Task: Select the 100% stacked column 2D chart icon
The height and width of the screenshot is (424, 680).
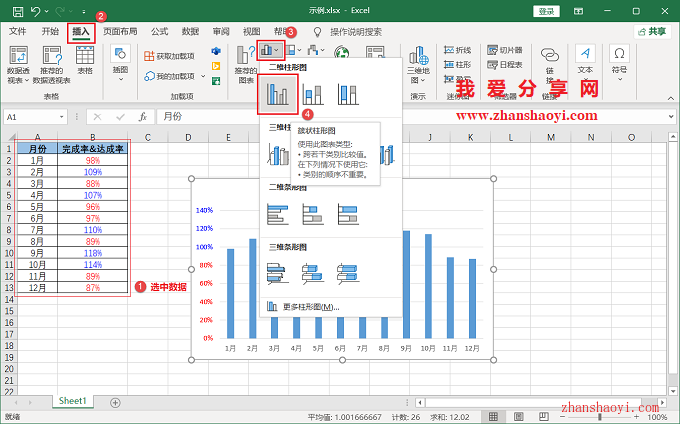Action: tap(348, 94)
